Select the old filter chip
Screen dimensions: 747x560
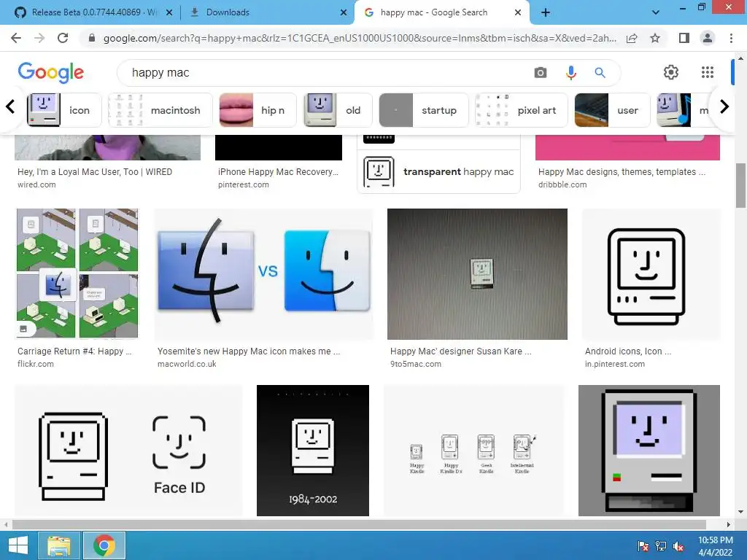338,110
